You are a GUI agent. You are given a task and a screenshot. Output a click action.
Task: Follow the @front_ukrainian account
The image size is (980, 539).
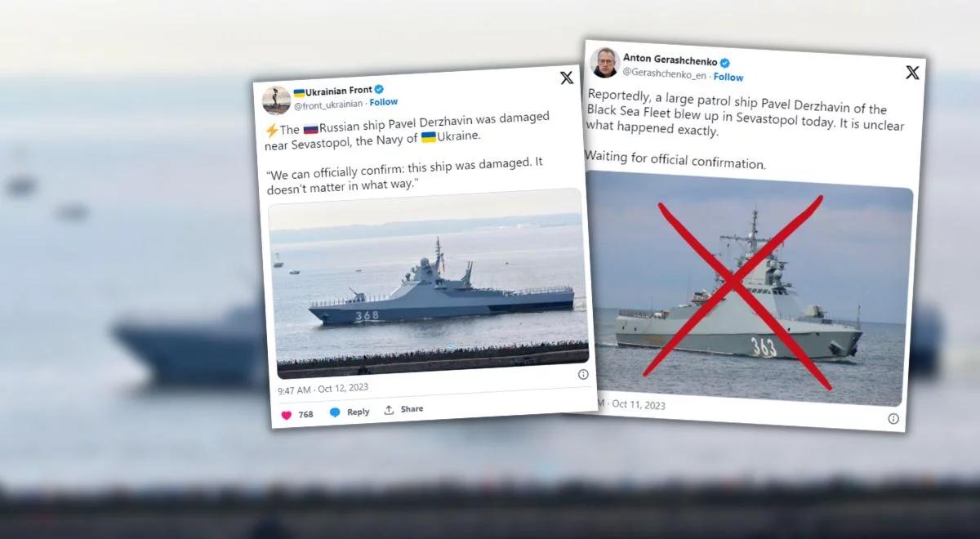[x=384, y=102]
